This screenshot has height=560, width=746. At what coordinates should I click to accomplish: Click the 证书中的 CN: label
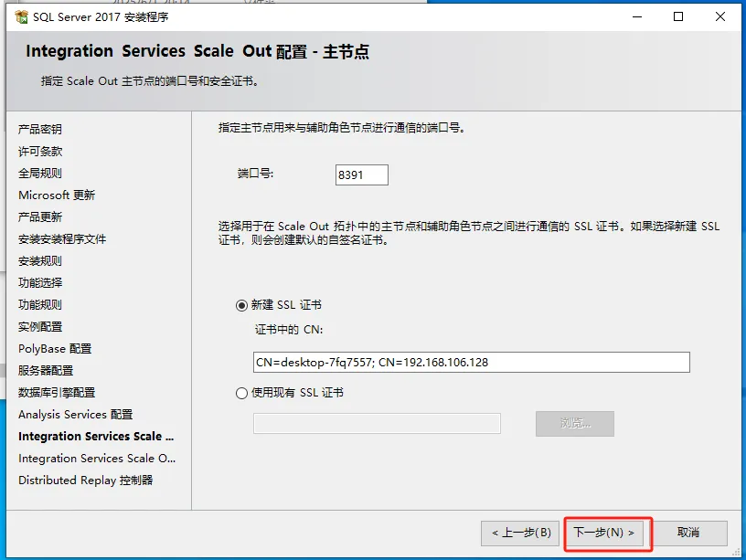(289, 330)
